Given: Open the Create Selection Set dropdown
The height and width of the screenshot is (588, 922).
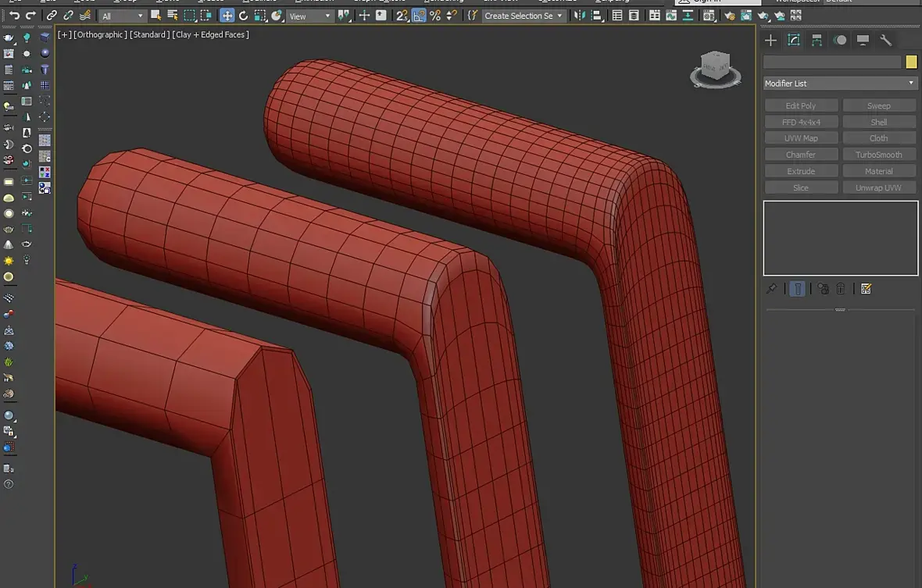Looking at the screenshot, I should 524,16.
